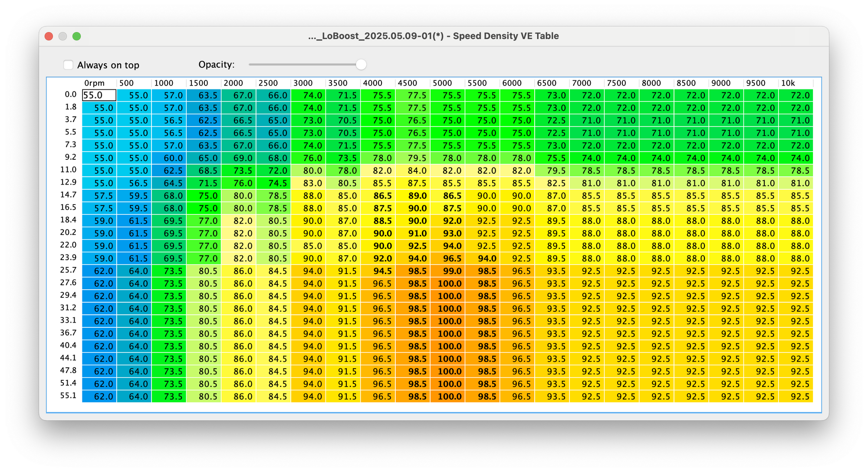The width and height of the screenshot is (868, 472).
Task: Select the 94.5 cell in row 25.7
Action: coord(378,271)
